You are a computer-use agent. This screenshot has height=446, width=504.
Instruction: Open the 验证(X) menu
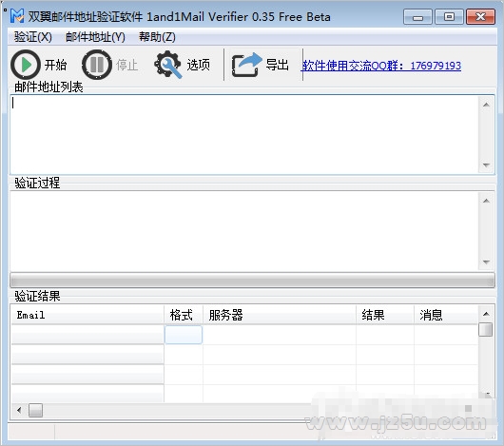pyautogui.click(x=32, y=37)
